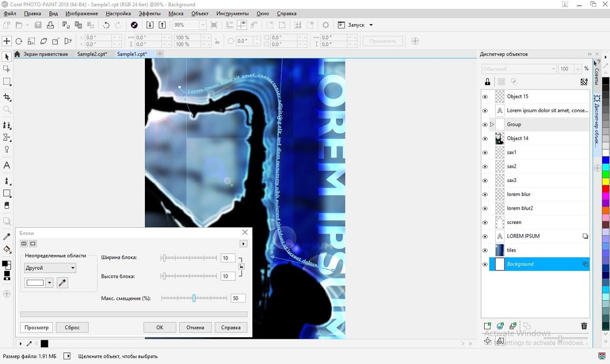Open undefined areas dropdown "Другой"
This screenshot has width=610, height=364.
pyautogui.click(x=50, y=268)
